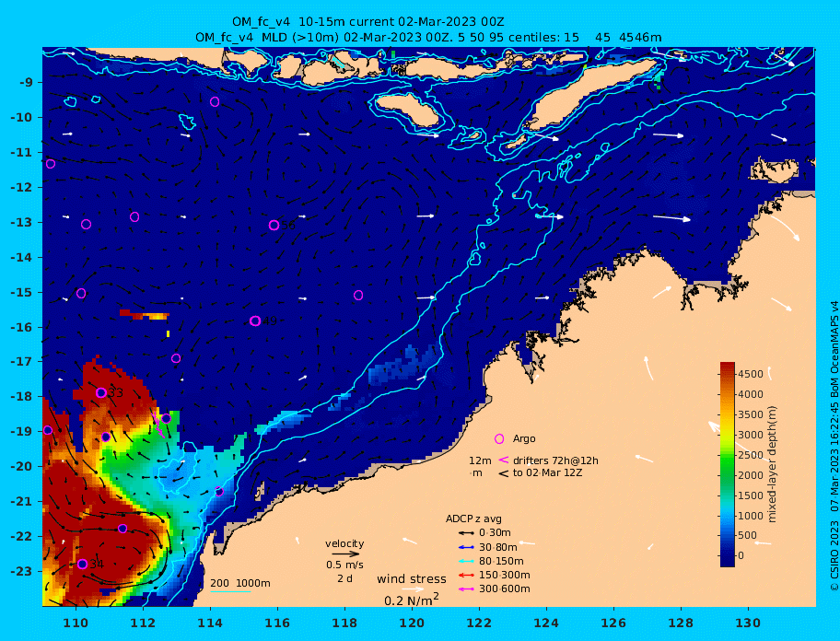840x641 pixels.
Task: Click longitude label 110 on the x-axis
Action: (x=76, y=623)
